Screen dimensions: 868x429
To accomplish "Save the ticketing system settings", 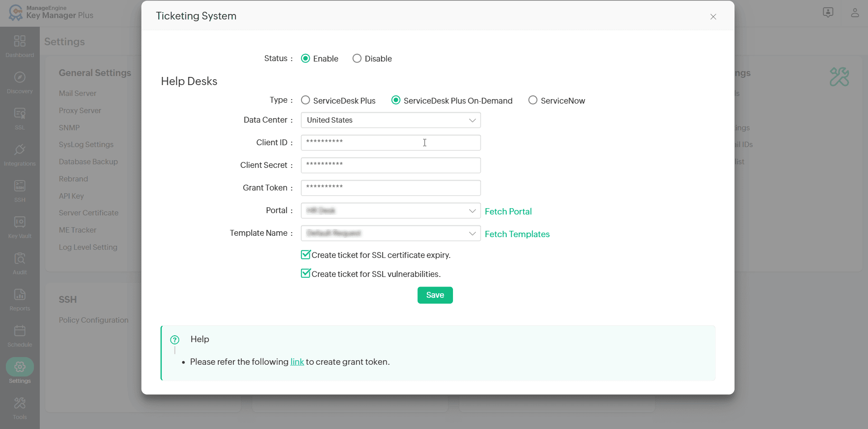I will [x=435, y=295].
